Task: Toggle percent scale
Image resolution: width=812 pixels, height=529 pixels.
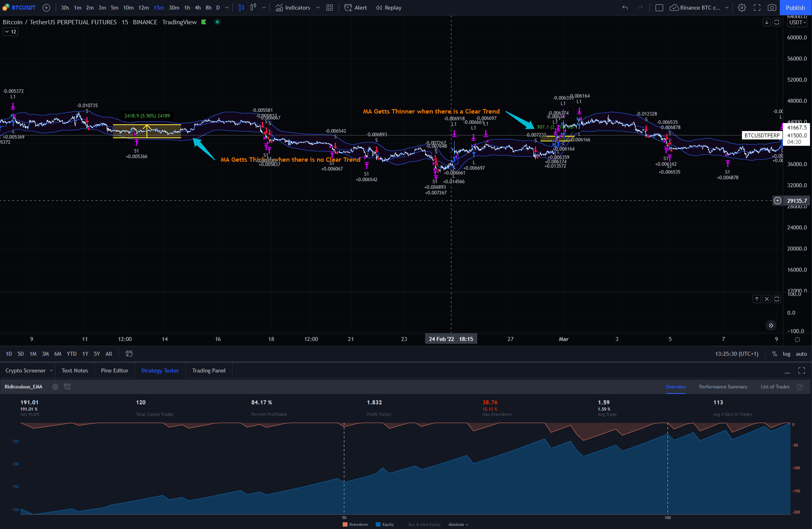Action: pos(774,354)
